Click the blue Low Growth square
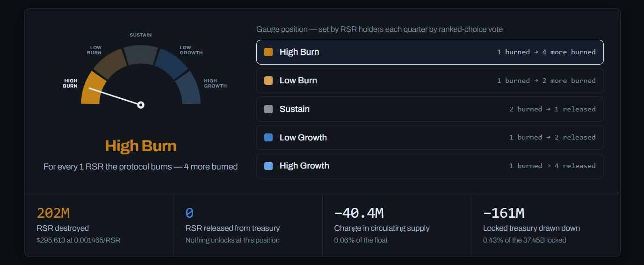Viewport: 644px width, 265px height. 268,137
